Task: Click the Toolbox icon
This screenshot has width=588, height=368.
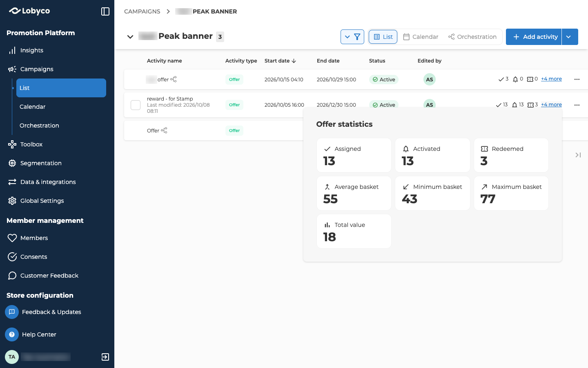Action: click(12, 144)
